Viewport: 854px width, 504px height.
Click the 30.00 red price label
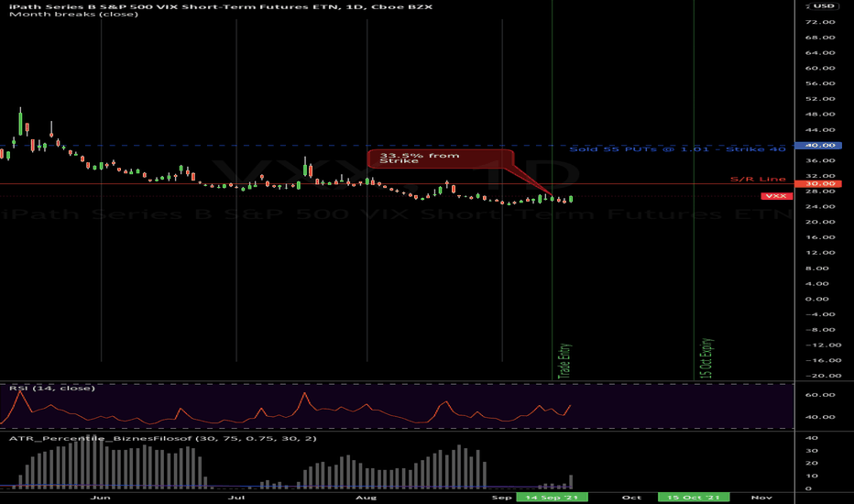click(x=818, y=183)
